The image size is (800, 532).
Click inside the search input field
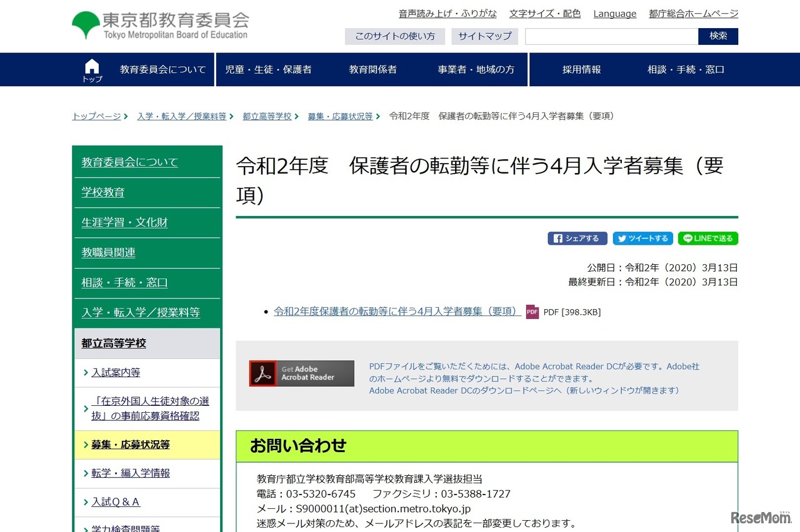tap(611, 36)
